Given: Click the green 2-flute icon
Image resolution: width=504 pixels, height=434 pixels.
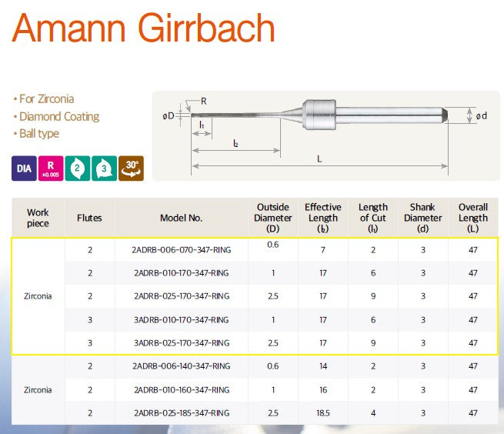Looking at the screenshot, I should [78, 168].
